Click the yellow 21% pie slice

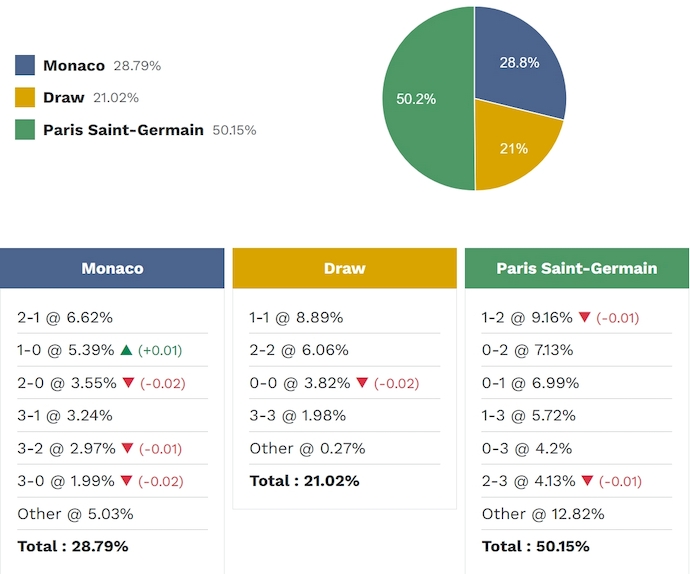pos(512,150)
